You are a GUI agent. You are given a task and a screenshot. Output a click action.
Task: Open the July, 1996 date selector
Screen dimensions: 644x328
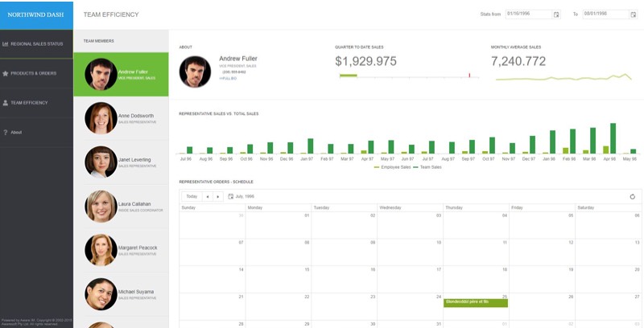[x=242, y=196]
